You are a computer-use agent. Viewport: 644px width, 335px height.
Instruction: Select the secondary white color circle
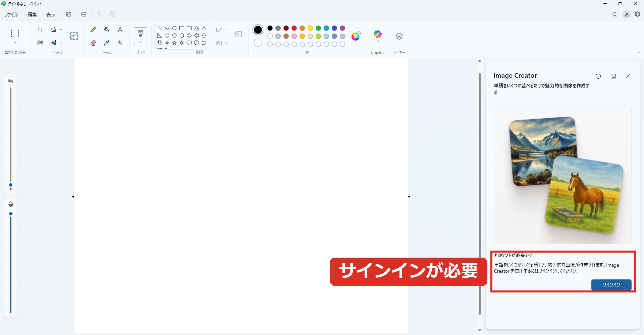pos(258,43)
